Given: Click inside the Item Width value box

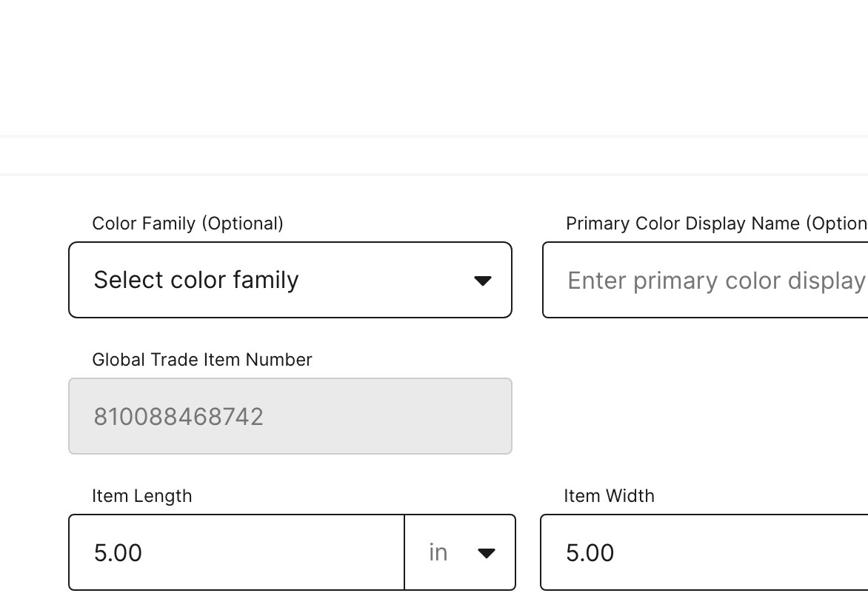Looking at the screenshot, I should (704, 552).
